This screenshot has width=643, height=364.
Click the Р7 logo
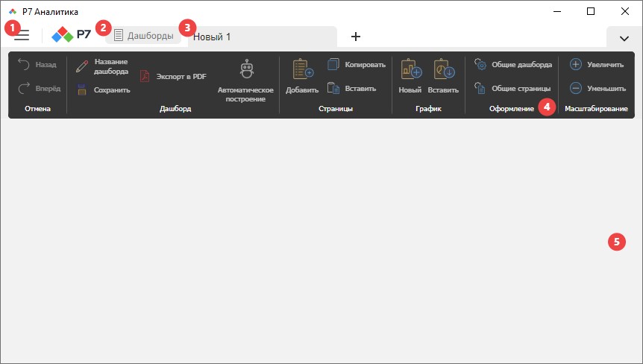71,34
